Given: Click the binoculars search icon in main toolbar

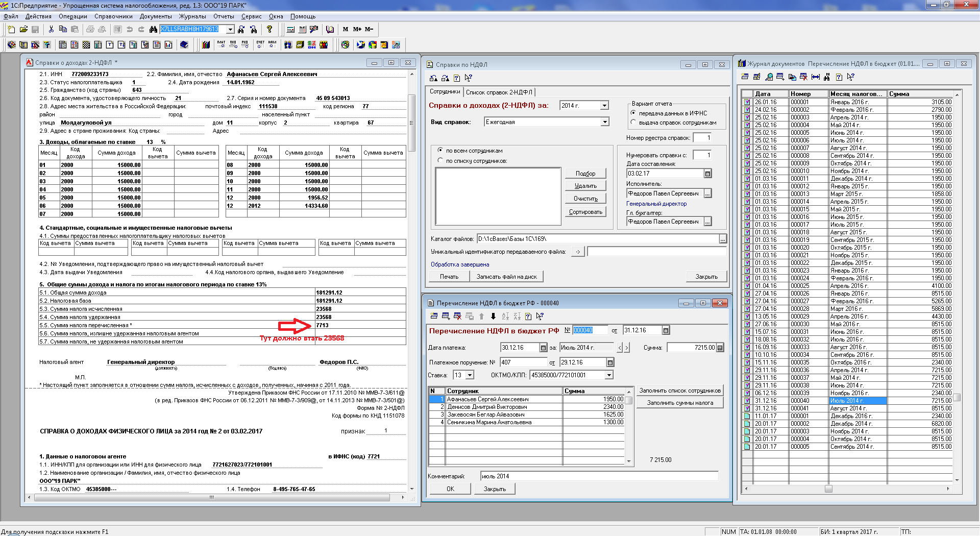Looking at the screenshot, I should pyautogui.click(x=153, y=29).
